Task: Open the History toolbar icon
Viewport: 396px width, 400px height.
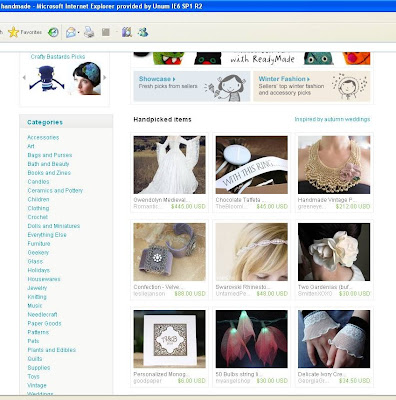Action: point(53,32)
